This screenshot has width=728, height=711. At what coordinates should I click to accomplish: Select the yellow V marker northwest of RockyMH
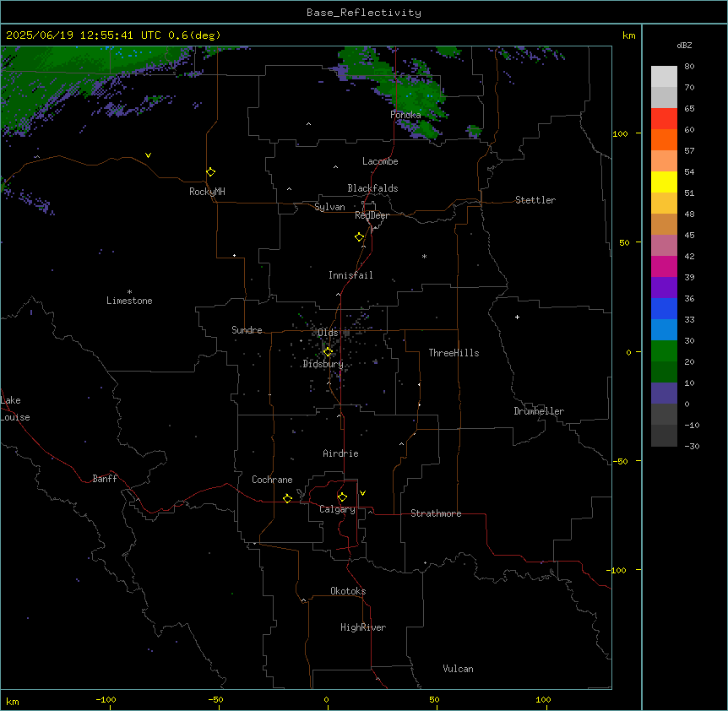click(x=148, y=155)
